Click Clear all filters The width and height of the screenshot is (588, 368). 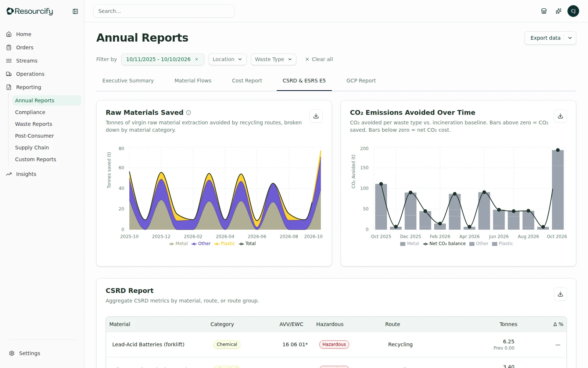pyautogui.click(x=319, y=59)
